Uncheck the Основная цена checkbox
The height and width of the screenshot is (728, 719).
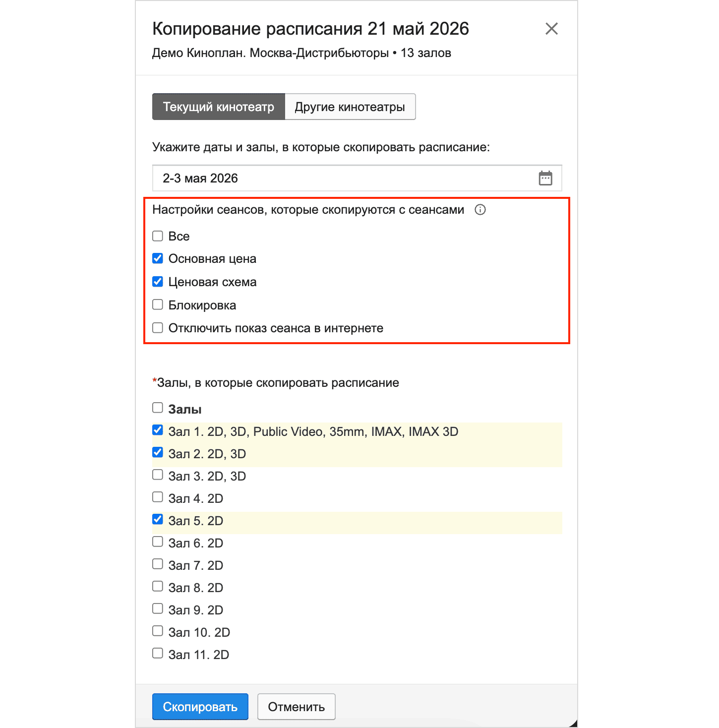tap(158, 258)
